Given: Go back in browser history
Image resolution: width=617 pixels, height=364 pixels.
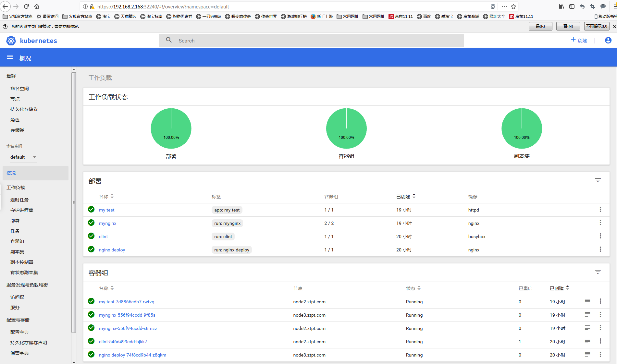Looking at the screenshot, I should point(5,6).
